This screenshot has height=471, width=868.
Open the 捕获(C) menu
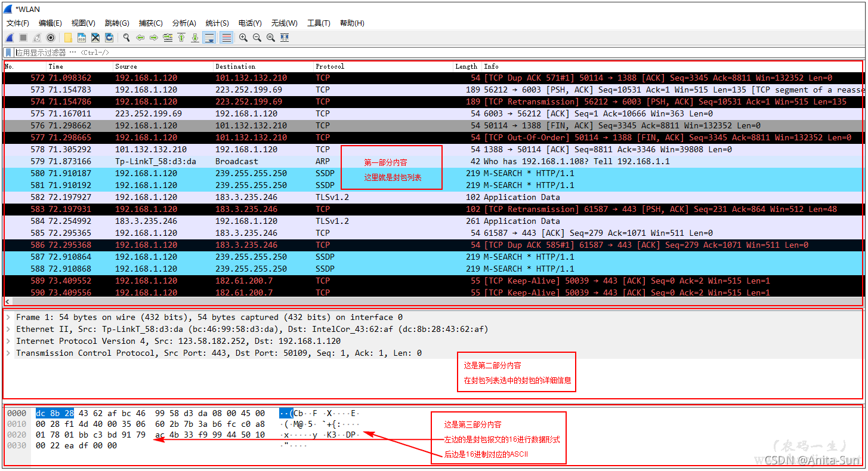click(x=150, y=23)
